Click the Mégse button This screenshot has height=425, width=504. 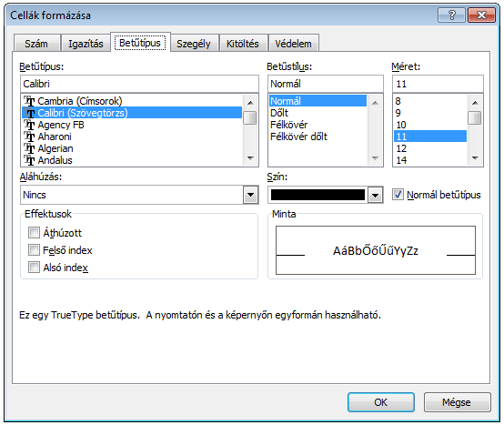[457, 402]
